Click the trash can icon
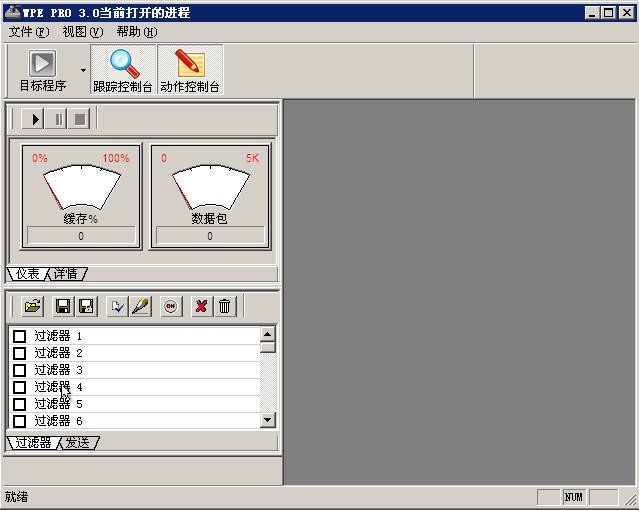The image size is (639, 510). click(x=224, y=306)
